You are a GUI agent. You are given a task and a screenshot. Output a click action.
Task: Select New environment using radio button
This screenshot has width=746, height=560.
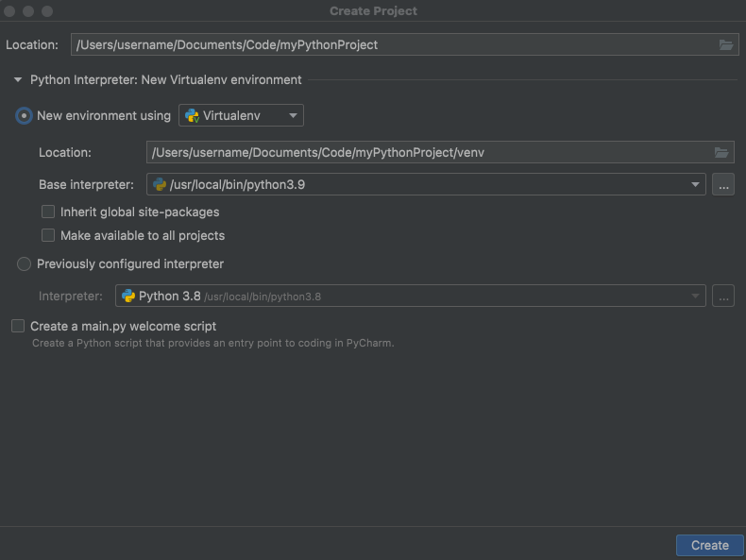[24, 115]
